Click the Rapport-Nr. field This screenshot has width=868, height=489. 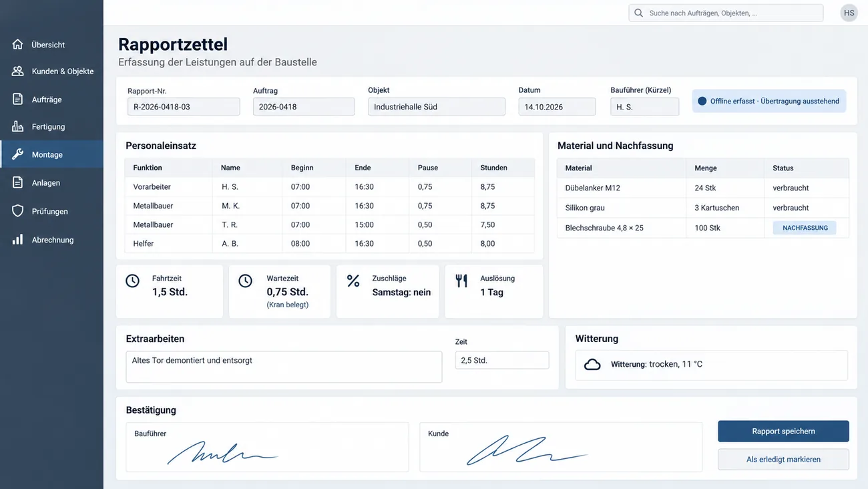(184, 107)
